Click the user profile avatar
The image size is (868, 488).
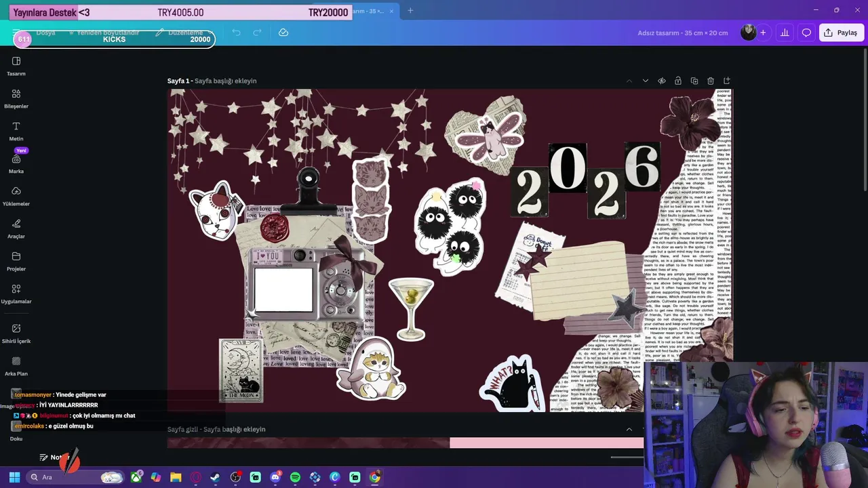748,33
